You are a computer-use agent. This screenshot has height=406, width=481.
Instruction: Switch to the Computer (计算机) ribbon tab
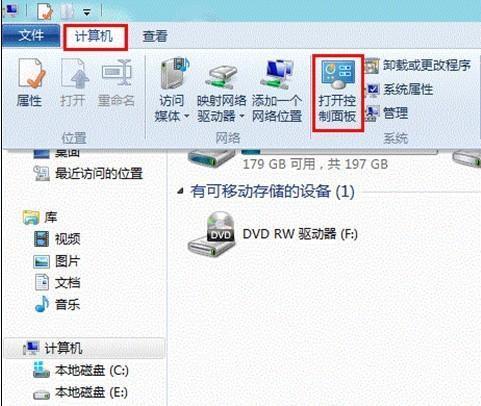[x=95, y=37]
